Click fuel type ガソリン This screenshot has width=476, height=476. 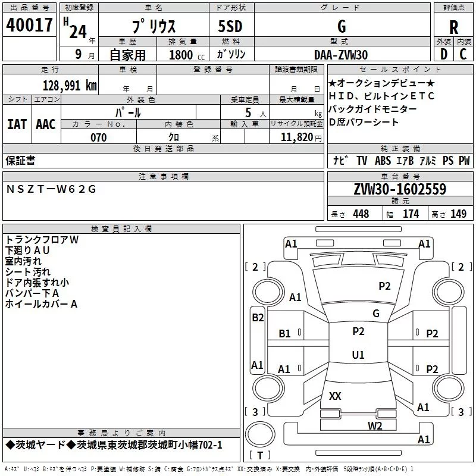click(231, 54)
